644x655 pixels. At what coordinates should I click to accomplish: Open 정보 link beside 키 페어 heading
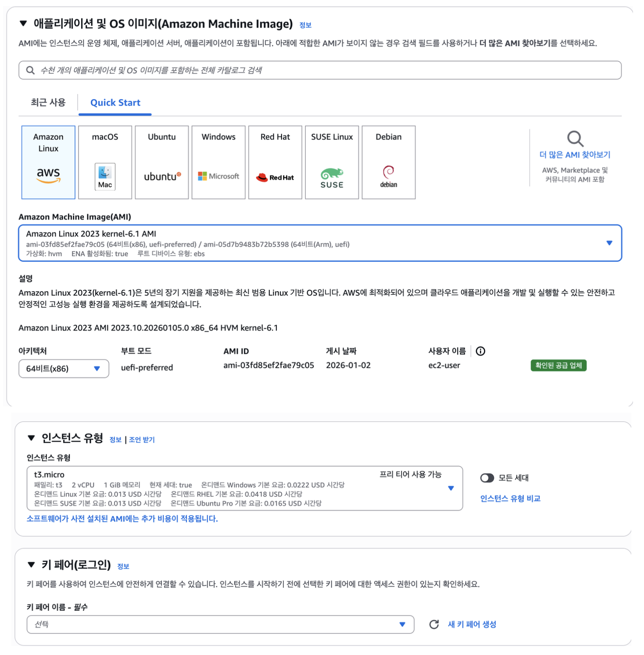123,566
